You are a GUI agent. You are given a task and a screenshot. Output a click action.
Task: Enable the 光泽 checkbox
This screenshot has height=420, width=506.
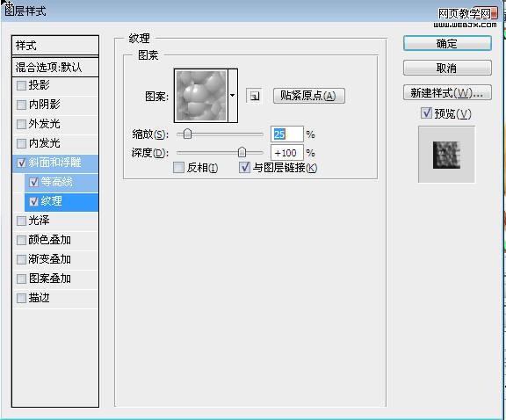coord(21,221)
